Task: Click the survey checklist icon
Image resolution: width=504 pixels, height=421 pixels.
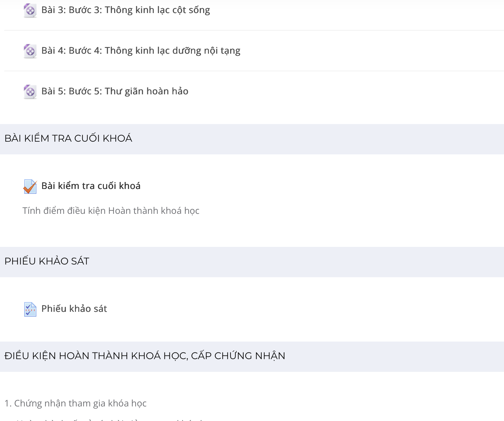Action: (30, 309)
